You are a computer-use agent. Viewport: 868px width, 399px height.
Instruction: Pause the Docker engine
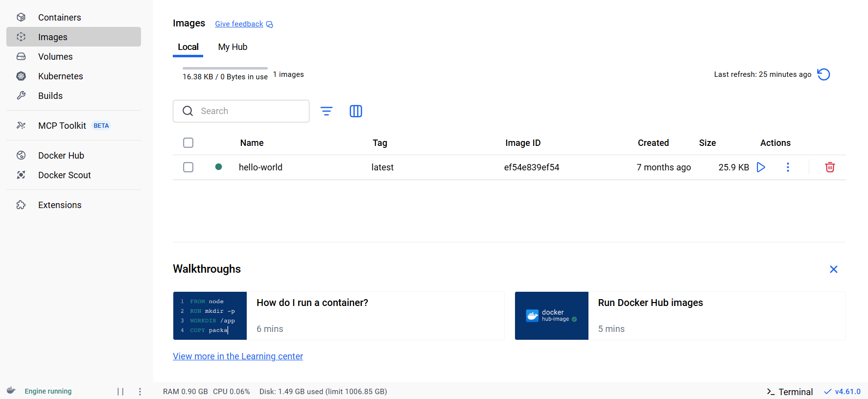point(120,392)
